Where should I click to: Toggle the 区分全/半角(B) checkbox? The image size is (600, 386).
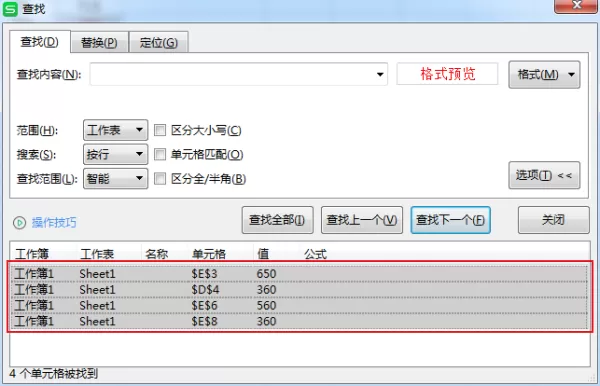point(160,179)
